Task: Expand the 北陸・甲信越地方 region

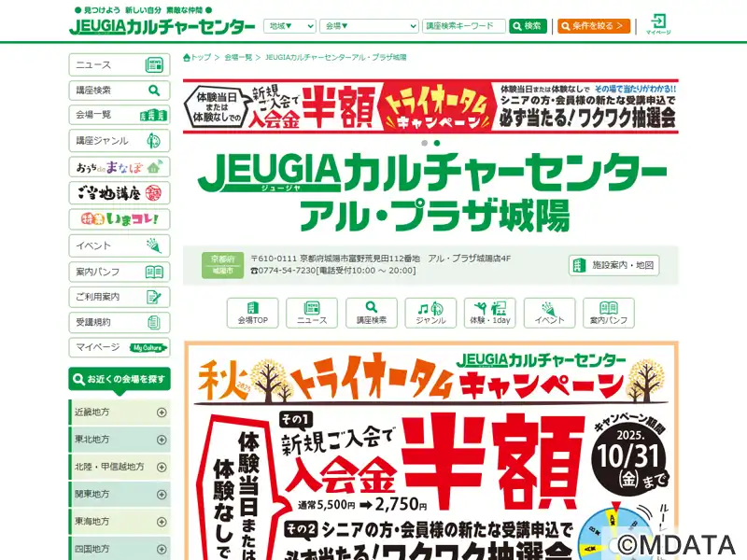Action: [x=120, y=467]
